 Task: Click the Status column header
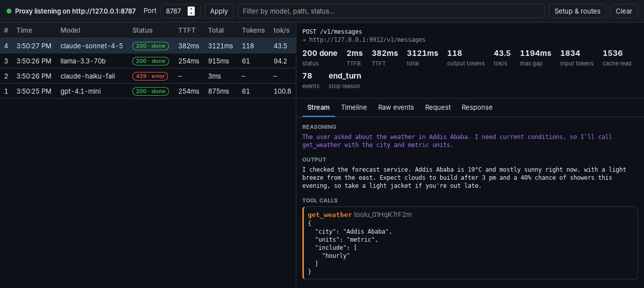(x=142, y=30)
